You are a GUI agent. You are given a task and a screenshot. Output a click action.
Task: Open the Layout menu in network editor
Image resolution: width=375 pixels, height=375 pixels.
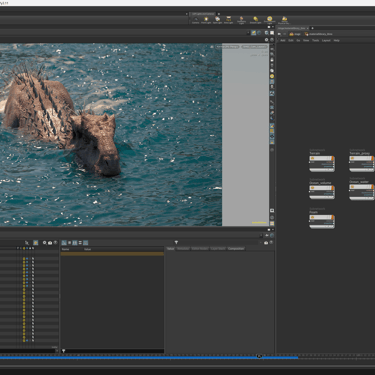pyautogui.click(x=326, y=40)
